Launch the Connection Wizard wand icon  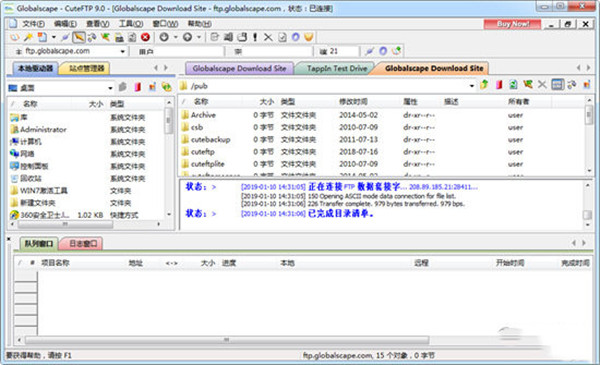pyautogui.click(x=28, y=37)
